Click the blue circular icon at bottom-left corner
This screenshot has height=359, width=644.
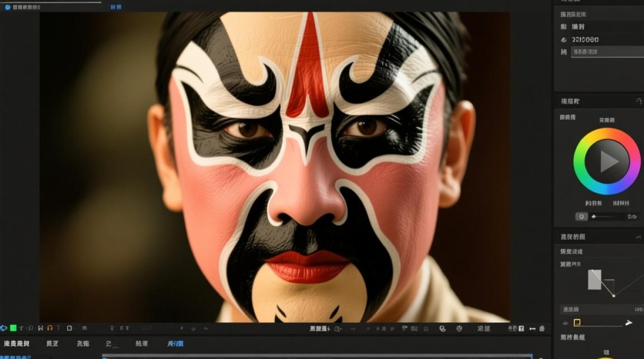tap(3, 328)
